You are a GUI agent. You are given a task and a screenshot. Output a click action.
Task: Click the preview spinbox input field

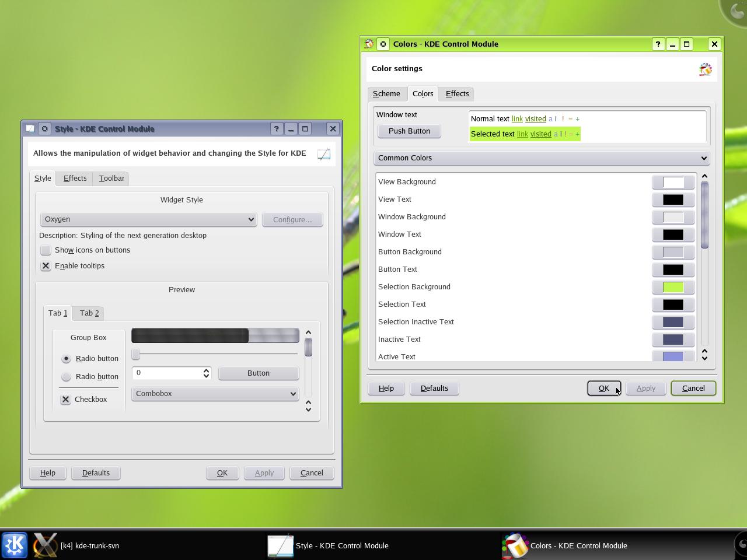point(167,373)
